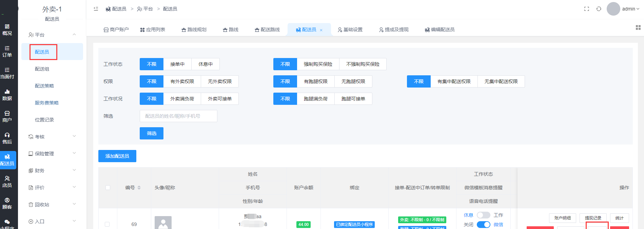Open the 订单 orders sidebar icon
Image resolution: width=644 pixels, height=229 pixels.
click(x=7, y=52)
